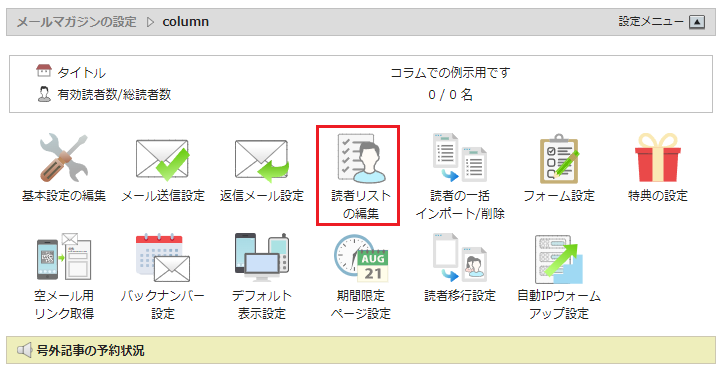
Task: Open メール送信設定 envelope with checkmark
Action: pyautogui.click(x=162, y=160)
